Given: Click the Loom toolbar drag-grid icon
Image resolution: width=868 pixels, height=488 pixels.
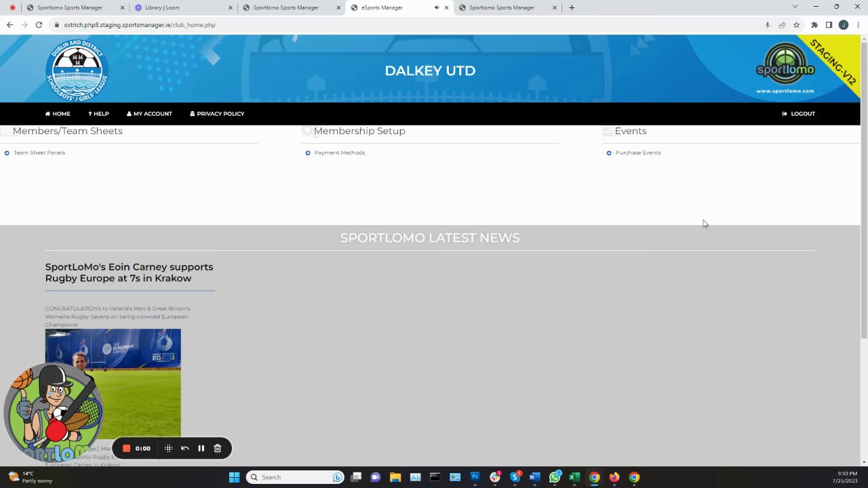Looking at the screenshot, I should [168, 448].
